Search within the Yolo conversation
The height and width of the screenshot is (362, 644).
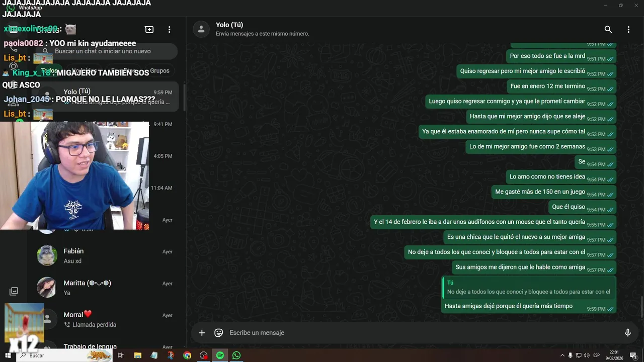[608, 30]
